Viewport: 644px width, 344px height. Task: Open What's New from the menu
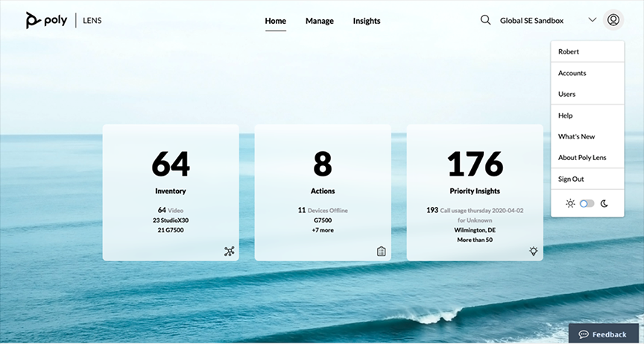[577, 136]
